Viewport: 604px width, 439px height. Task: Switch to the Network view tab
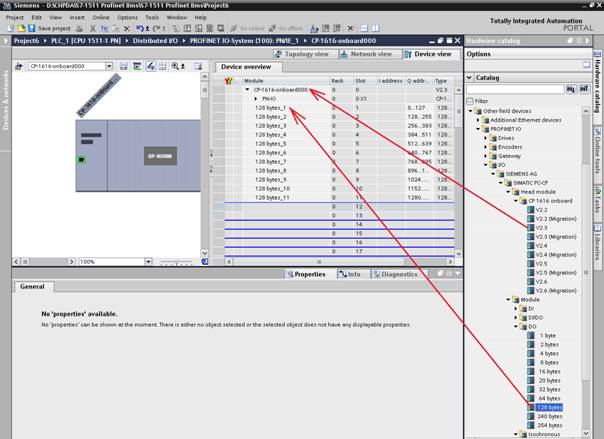coord(369,54)
